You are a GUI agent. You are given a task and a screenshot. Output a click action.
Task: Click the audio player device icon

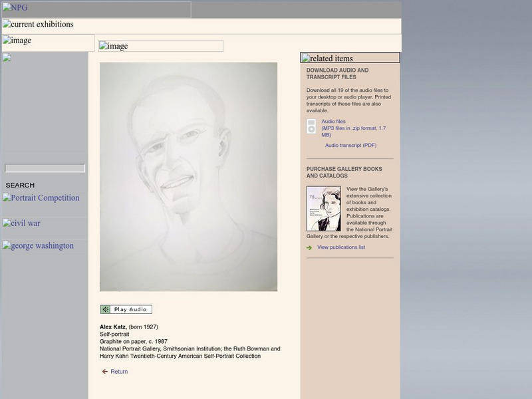(311, 126)
